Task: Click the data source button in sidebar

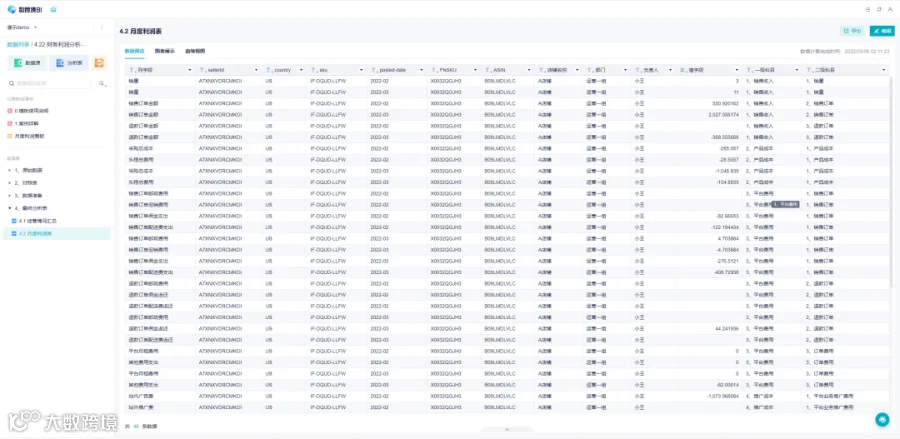Action: 27,63
